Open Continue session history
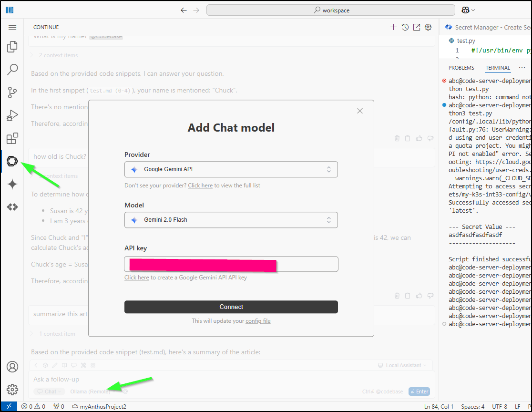 pyautogui.click(x=405, y=27)
